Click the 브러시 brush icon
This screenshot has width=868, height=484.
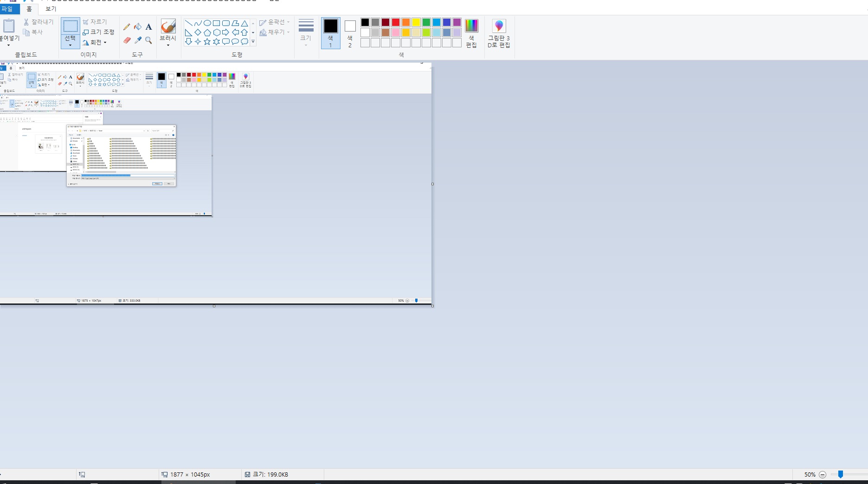coord(168,26)
